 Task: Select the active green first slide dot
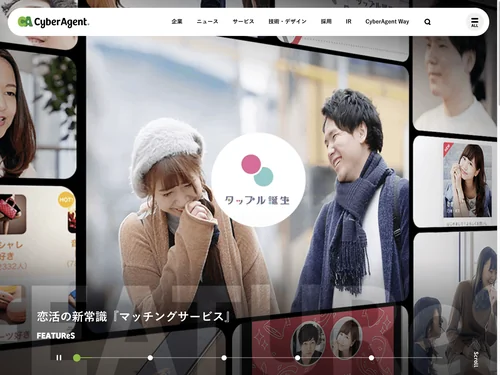(77, 358)
